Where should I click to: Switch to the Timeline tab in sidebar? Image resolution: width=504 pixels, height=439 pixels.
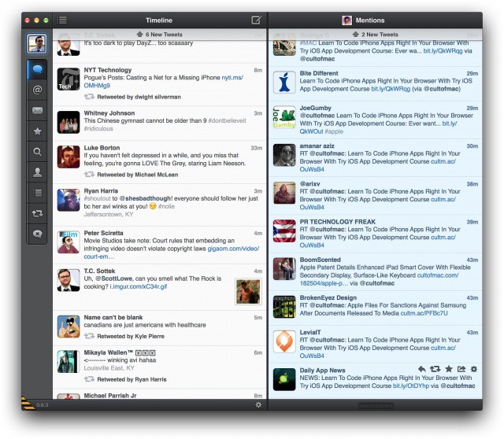click(x=37, y=69)
